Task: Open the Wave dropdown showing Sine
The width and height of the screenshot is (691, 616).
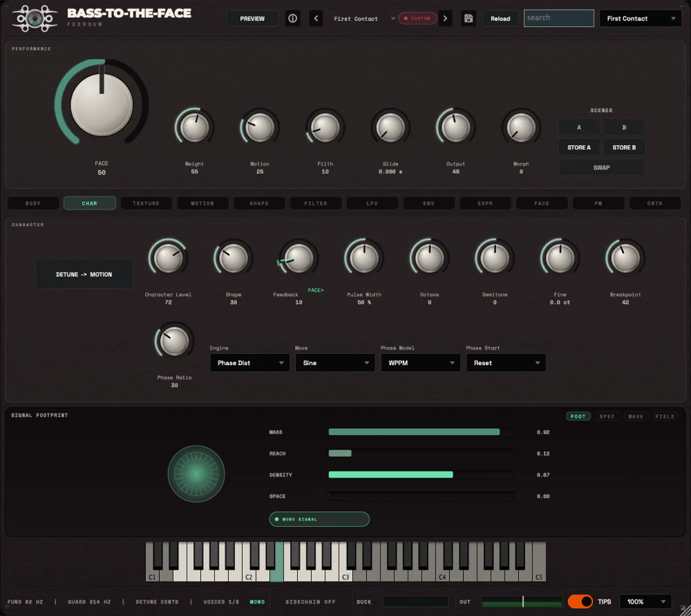Action: pyautogui.click(x=335, y=363)
